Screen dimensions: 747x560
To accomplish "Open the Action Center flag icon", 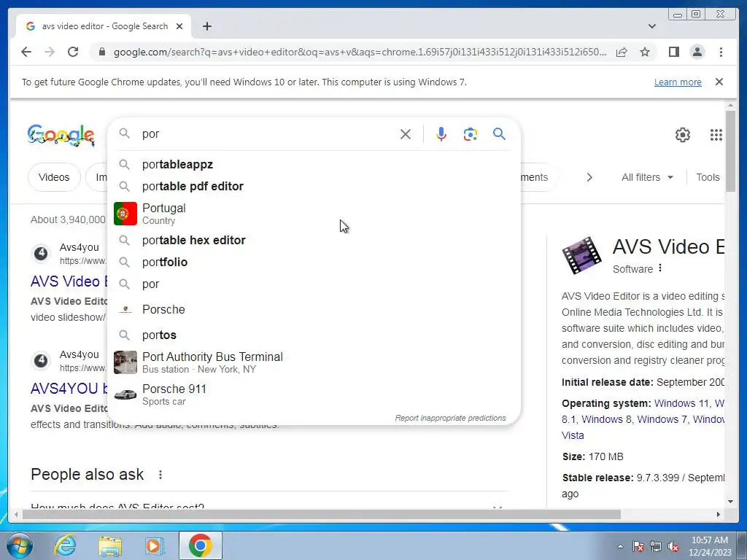I will tap(638, 547).
